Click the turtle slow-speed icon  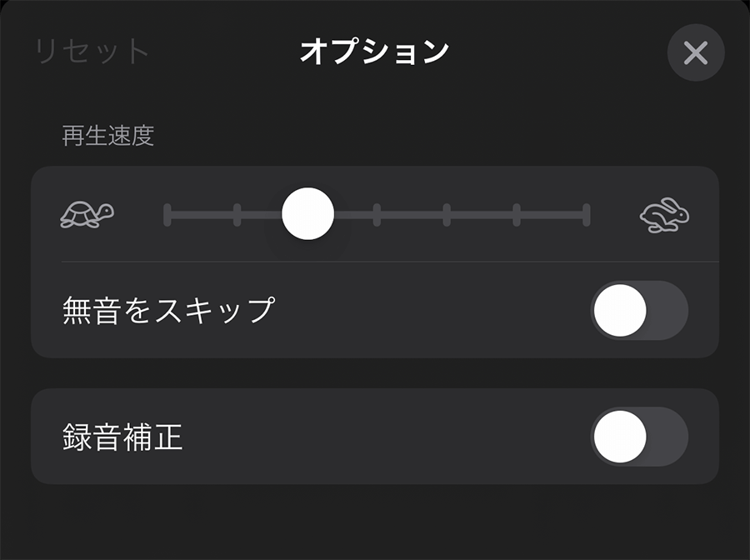(x=87, y=215)
